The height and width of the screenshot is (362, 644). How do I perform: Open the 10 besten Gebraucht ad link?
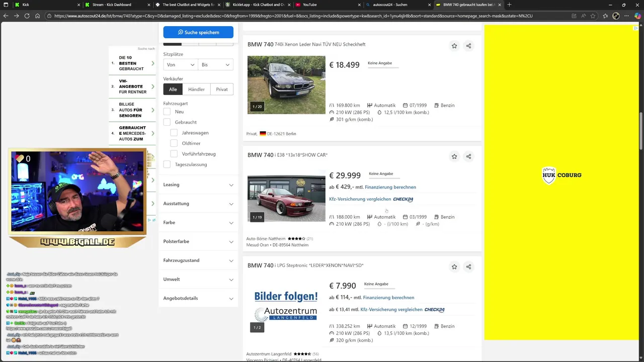pyautogui.click(x=133, y=63)
